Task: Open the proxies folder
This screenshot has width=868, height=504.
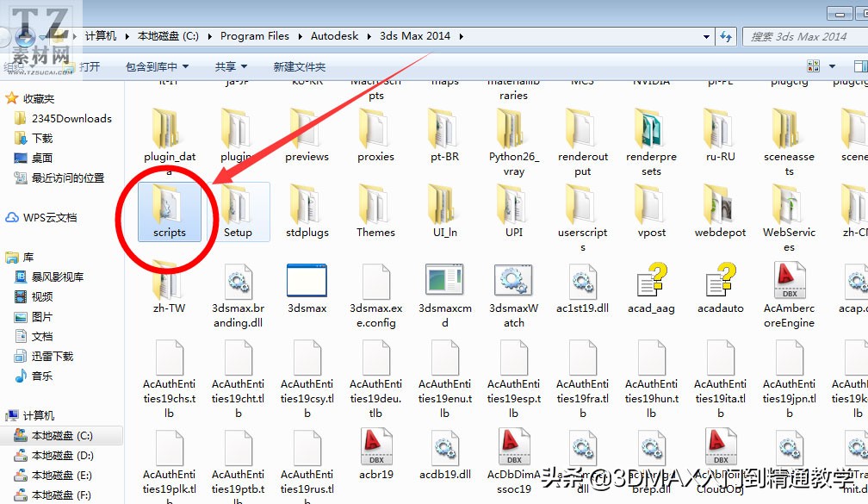Action: coord(375,136)
